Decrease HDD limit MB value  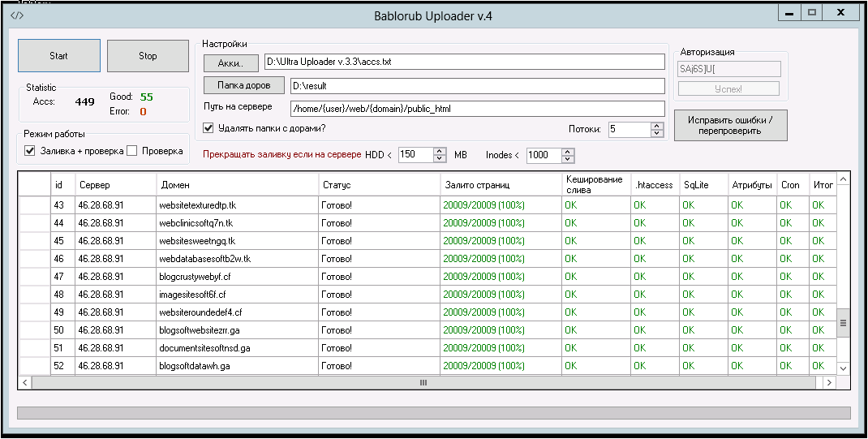pos(440,158)
